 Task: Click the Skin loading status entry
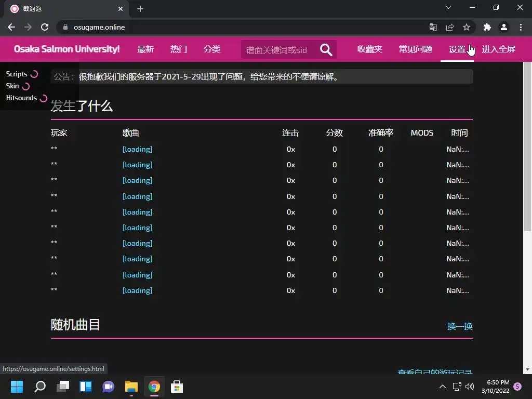click(18, 86)
